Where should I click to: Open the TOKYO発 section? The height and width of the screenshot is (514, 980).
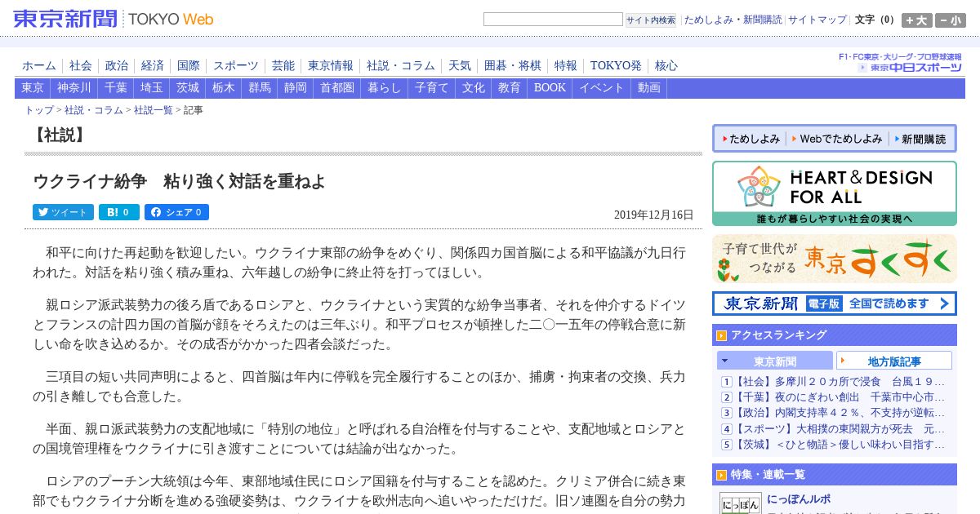click(x=616, y=65)
